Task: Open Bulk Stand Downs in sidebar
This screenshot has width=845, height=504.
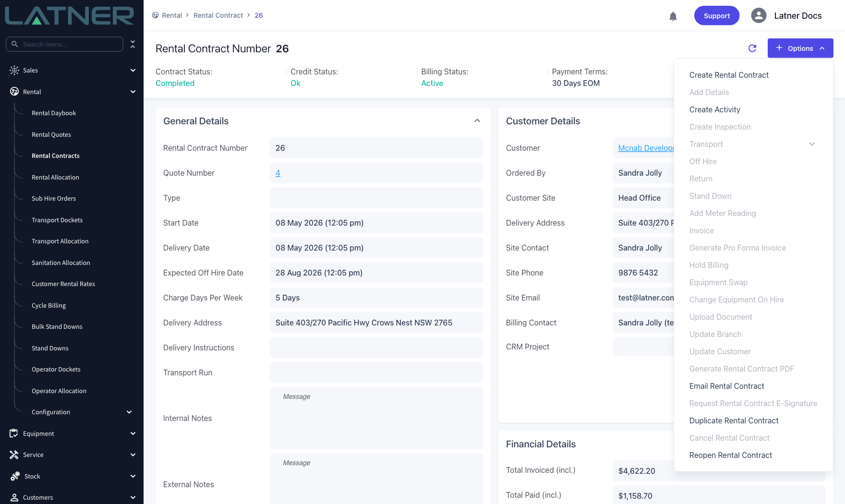Action: coord(57,327)
